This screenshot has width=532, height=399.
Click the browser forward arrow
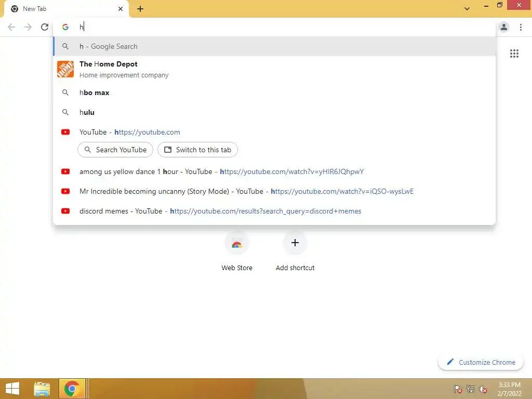28,27
